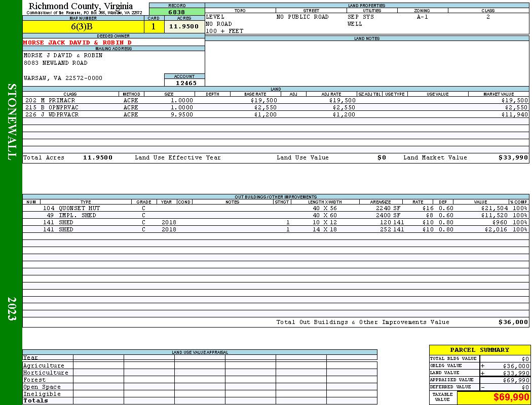
Task: Select the 202 M PRIMACR land row
Action: click(276, 100)
